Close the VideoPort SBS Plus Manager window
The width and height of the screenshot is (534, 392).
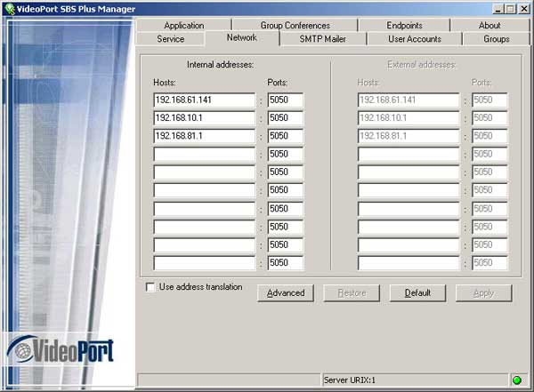pos(524,9)
